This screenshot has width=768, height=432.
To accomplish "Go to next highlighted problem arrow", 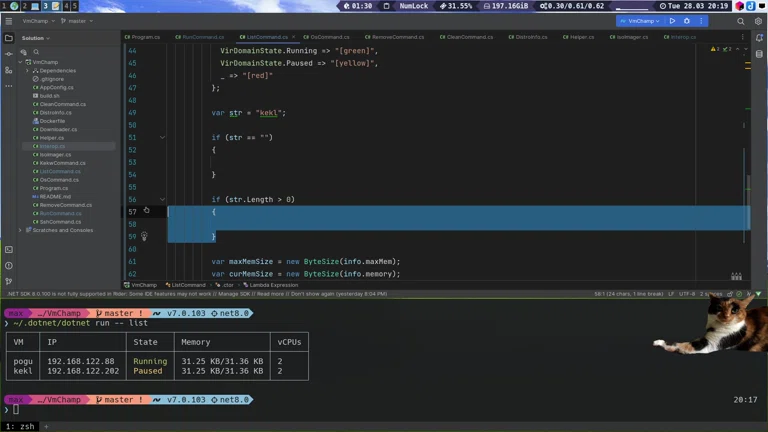I will [x=746, y=49].
